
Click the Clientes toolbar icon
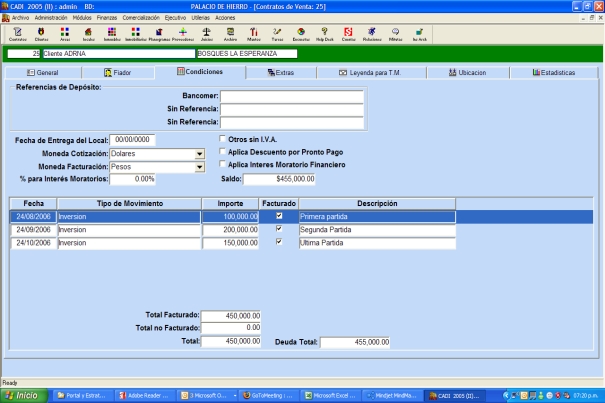click(42, 33)
